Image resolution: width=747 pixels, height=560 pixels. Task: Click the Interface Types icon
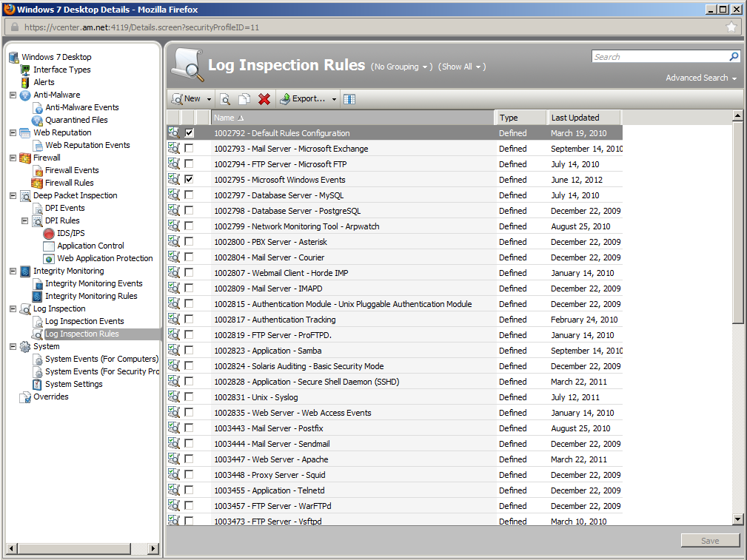[x=25, y=70]
